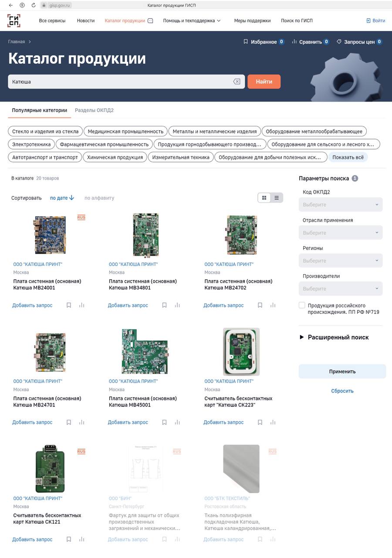Viewport: 392px width, 558px height.
Task: Filter by Химическая продукция category
Action: 115,157
